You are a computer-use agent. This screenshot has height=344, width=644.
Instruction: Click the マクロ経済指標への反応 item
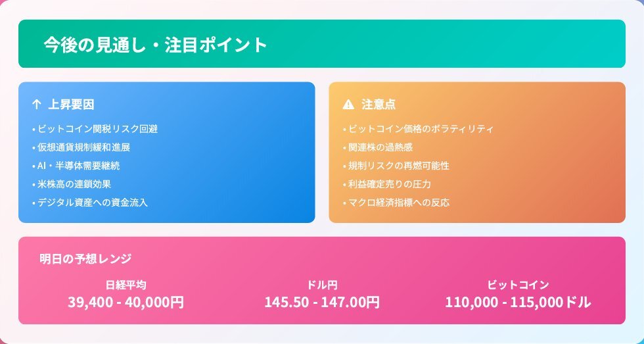coord(396,203)
